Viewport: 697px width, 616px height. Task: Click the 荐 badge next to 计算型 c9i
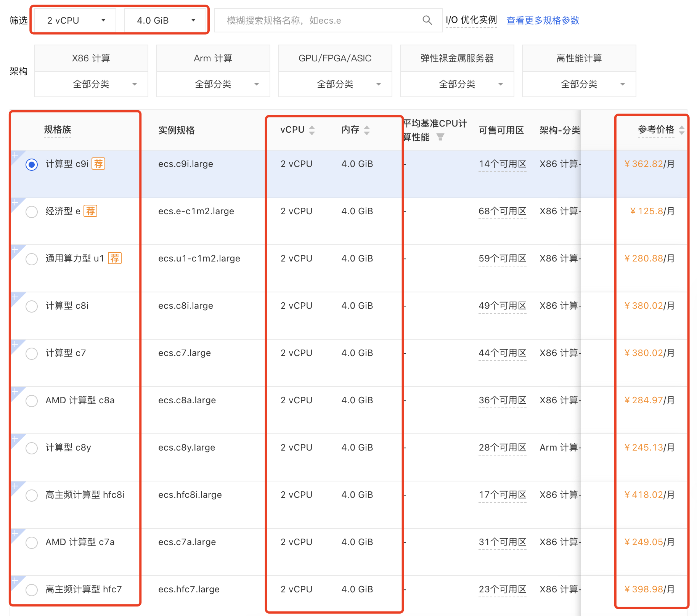[98, 164]
